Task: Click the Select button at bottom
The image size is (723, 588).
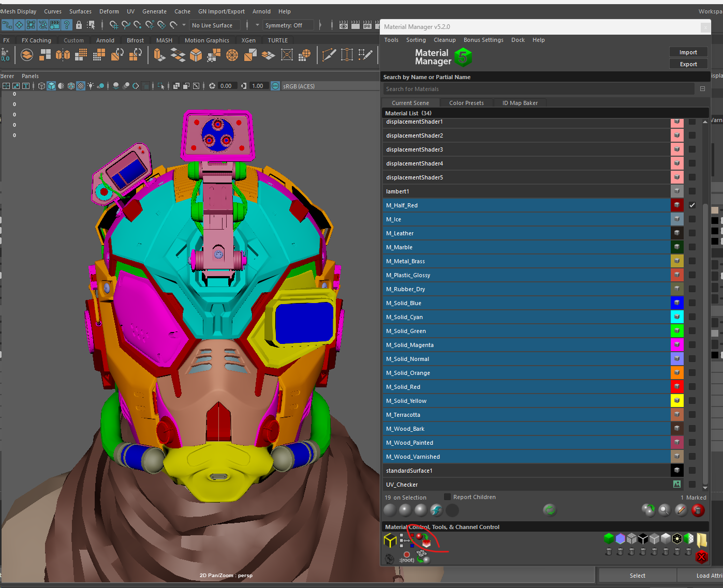Action: point(638,576)
